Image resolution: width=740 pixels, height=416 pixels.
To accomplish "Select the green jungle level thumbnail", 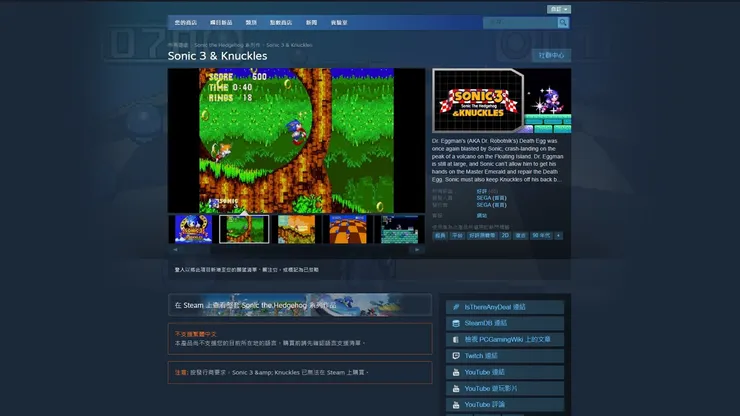I will pyautogui.click(x=244, y=229).
